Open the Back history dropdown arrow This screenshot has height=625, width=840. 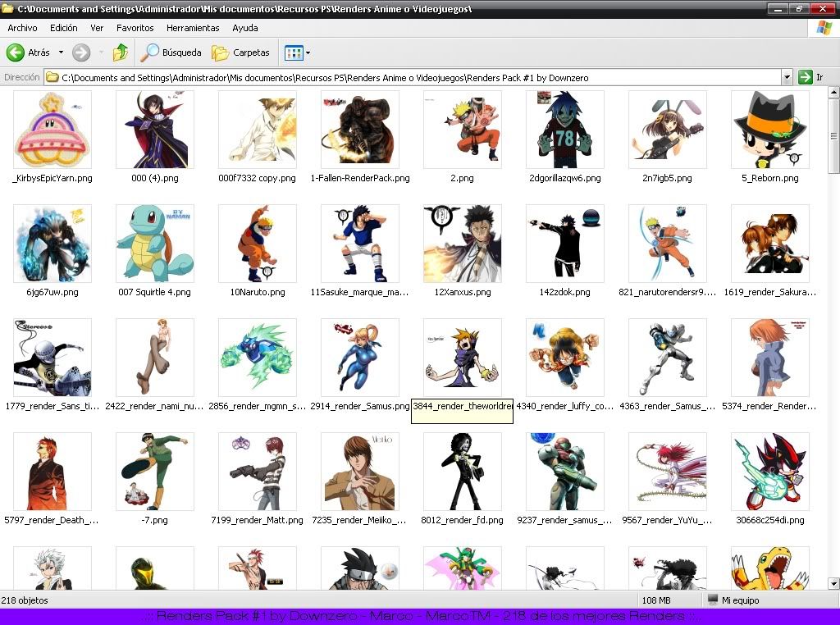[61, 52]
